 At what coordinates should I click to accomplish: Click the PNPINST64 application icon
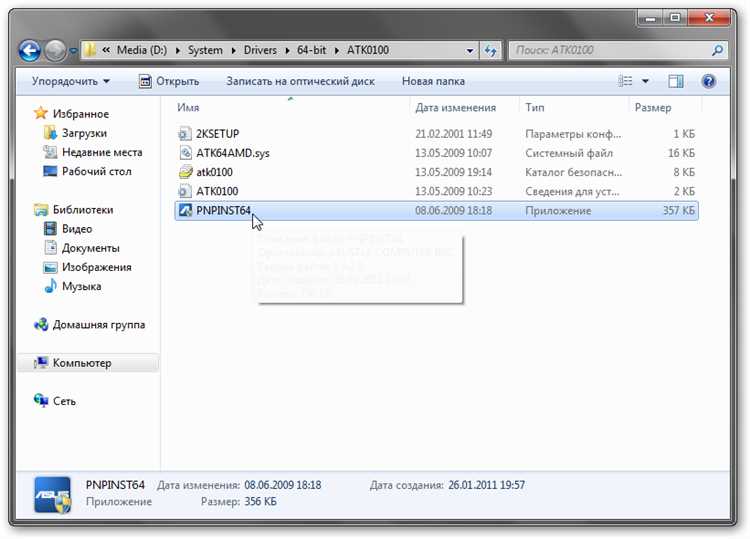[x=185, y=211]
